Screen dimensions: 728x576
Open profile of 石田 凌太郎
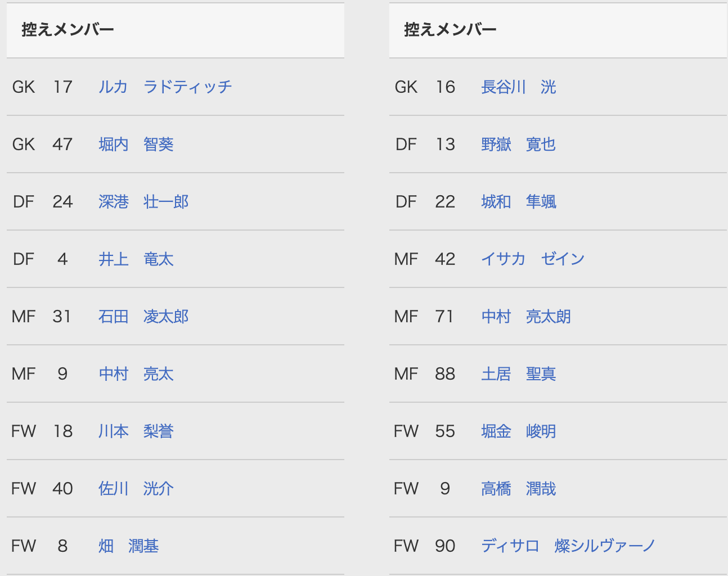point(143,317)
